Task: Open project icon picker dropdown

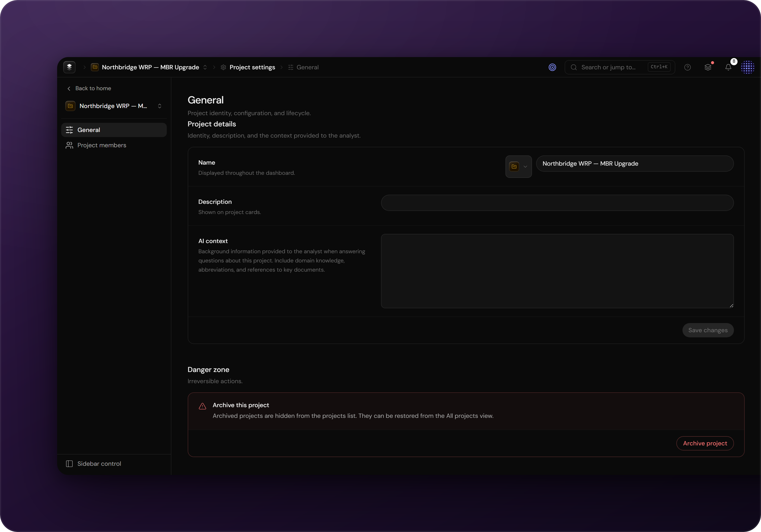Action: [518, 167]
